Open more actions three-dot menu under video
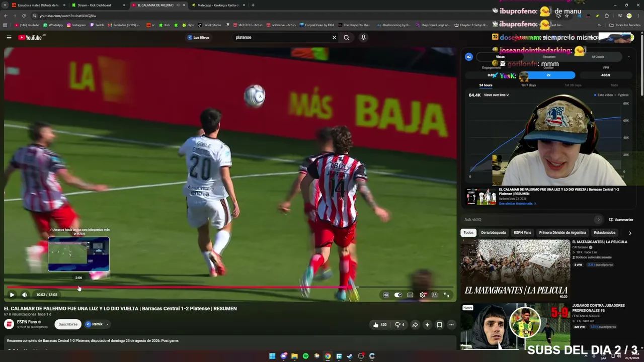 tap(451, 325)
